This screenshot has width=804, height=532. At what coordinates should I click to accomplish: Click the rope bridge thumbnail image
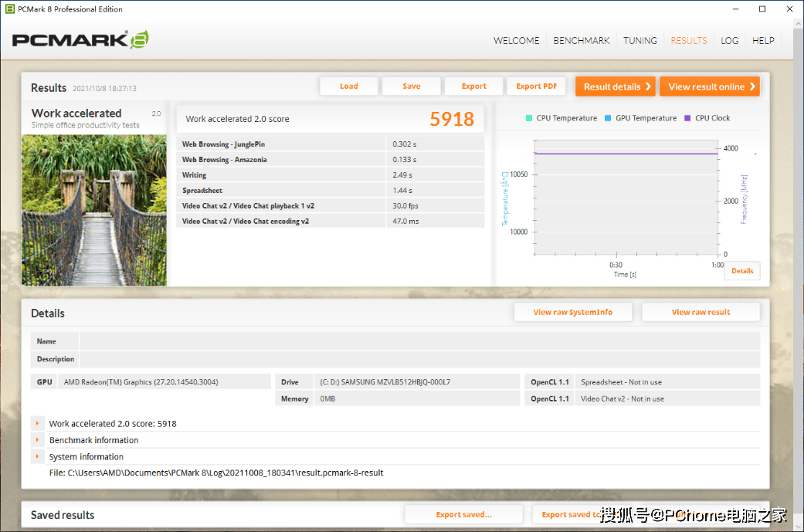click(x=93, y=210)
